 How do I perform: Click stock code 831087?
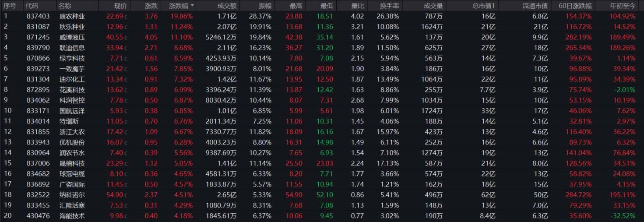[x=38, y=27]
